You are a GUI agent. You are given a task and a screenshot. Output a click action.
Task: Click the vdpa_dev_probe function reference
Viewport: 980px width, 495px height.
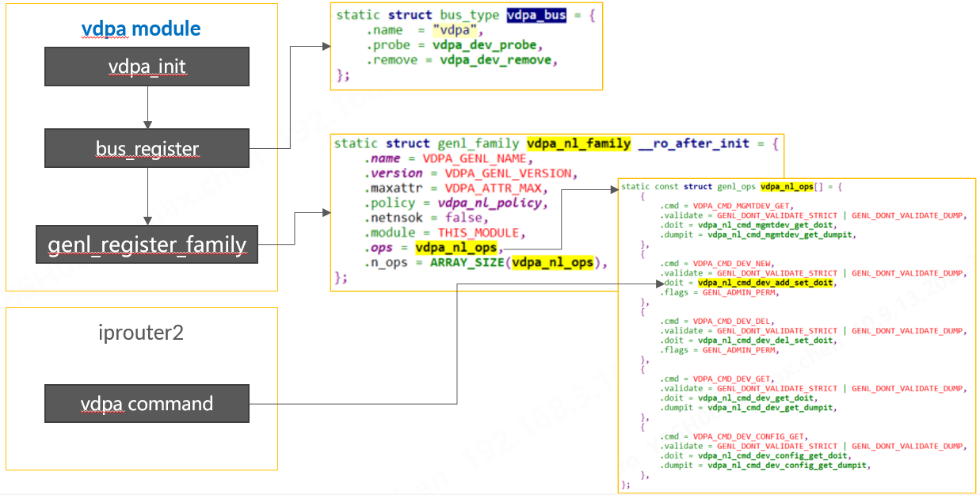489,45
